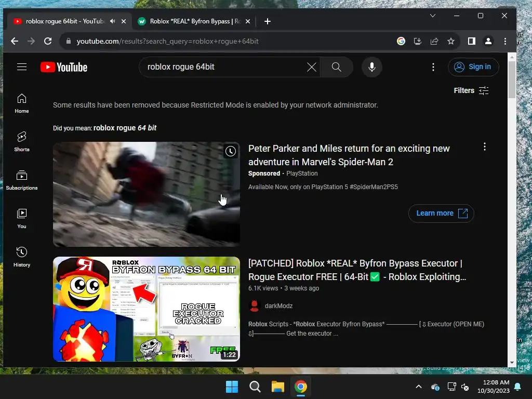Click the PlayStation advertiser name
This screenshot has width=532, height=399.
pos(302,174)
